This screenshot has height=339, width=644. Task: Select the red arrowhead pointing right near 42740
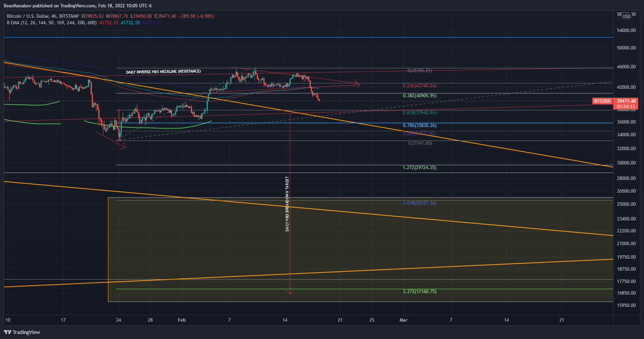click(x=357, y=84)
